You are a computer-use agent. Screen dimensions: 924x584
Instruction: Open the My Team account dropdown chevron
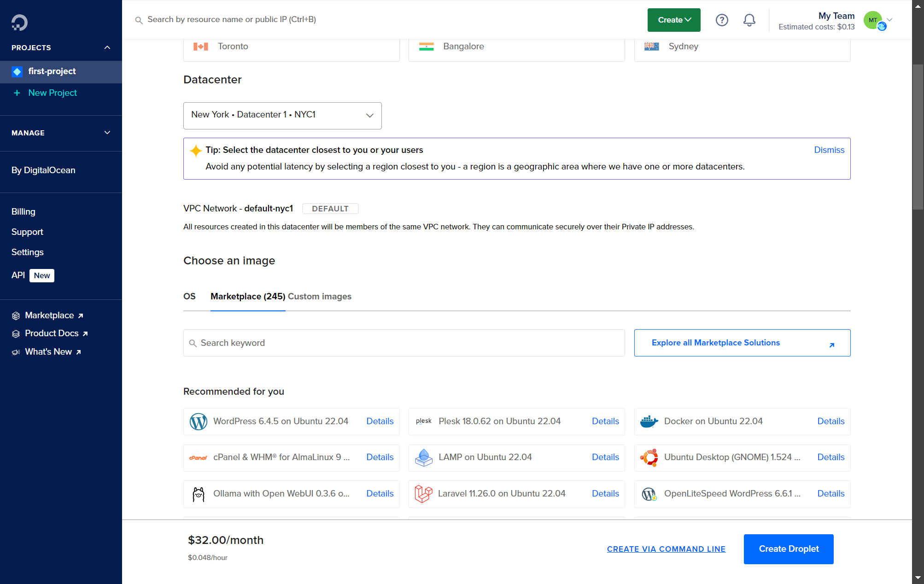click(890, 20)
